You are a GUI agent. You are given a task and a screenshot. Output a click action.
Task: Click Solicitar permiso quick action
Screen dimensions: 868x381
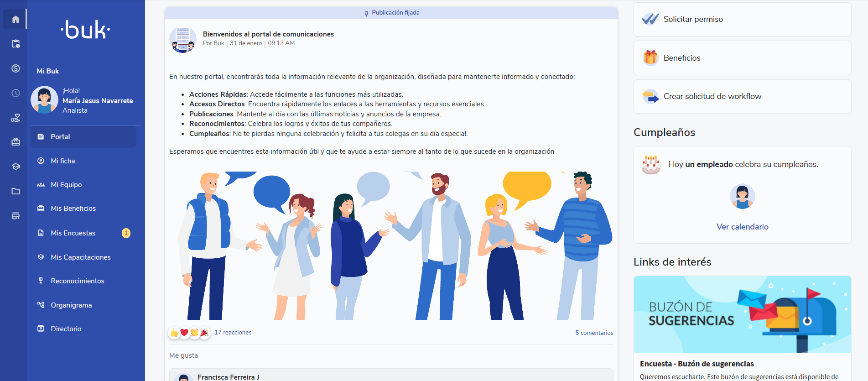(x=742, y=19)
